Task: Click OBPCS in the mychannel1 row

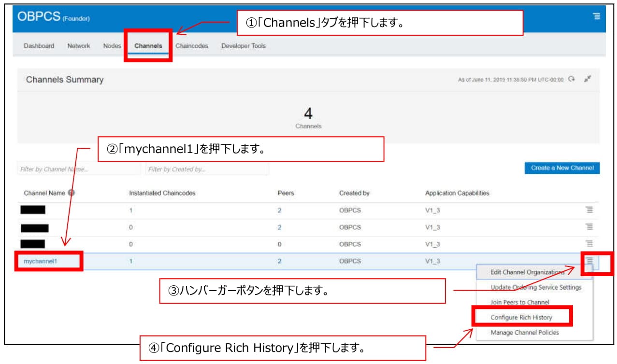Action: [x=350, y=261]
